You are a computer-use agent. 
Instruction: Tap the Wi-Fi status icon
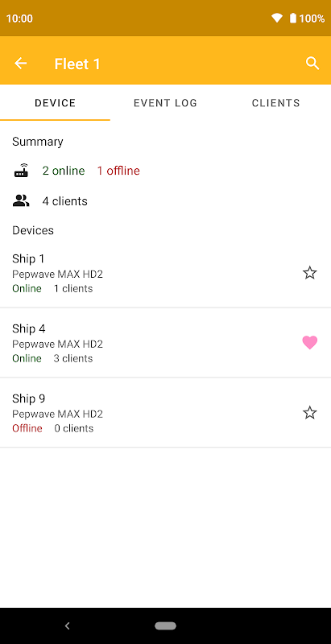tap(277, 18)
